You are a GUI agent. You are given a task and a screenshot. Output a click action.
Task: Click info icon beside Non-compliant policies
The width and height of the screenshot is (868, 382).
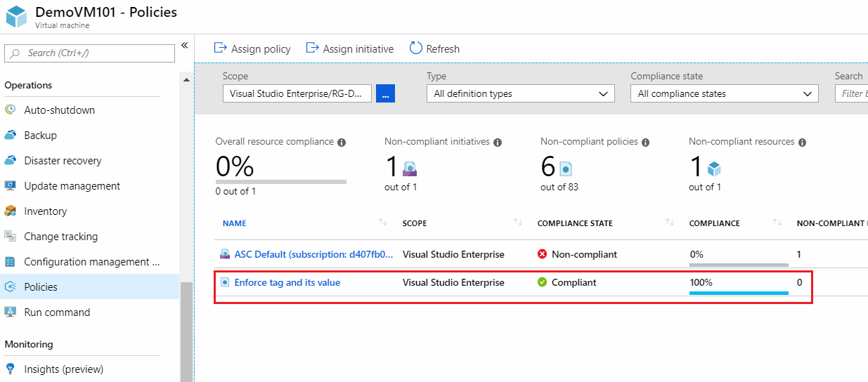click(x=645, y=142)
